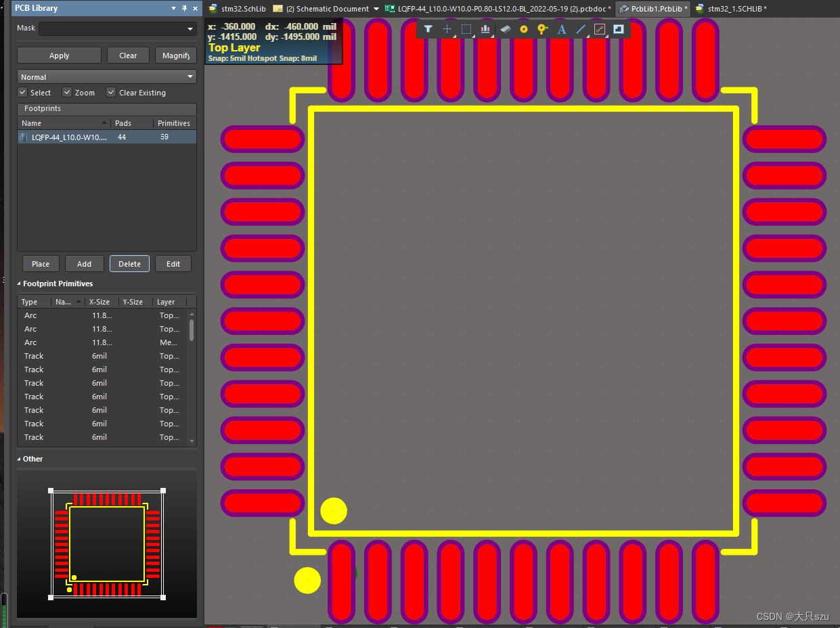Open the Schematic Document tab dropdown arrow
This screenshot has height=628, width=840.
[376, 9]
